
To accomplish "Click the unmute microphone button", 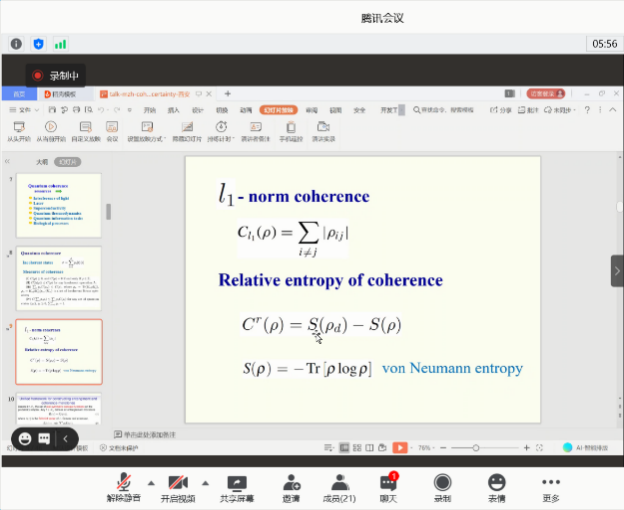I will pos(123,486).
